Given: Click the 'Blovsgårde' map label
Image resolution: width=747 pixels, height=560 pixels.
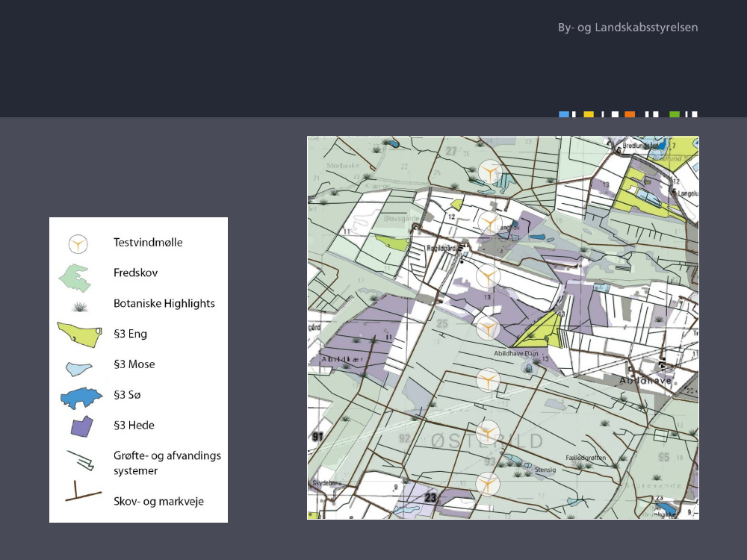Looking at the screenshot, I should coord(402,219).
